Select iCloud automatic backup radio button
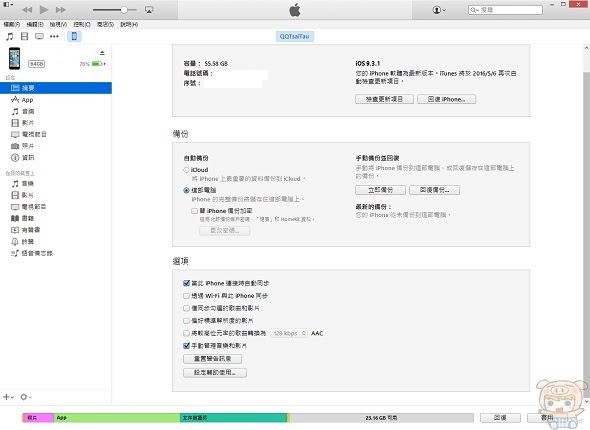This screenshot has width=590, height=430. coord(186,170)
